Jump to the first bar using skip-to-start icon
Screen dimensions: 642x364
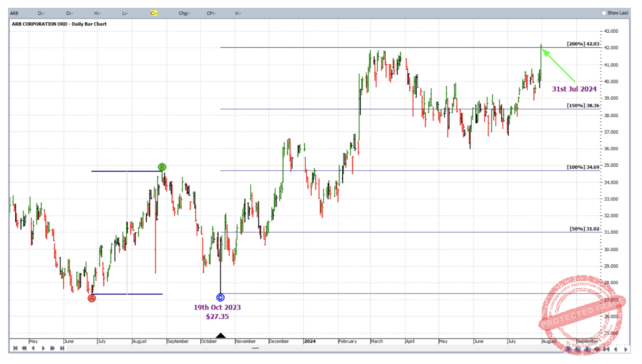pyautogui.click(x=15, y=348)
